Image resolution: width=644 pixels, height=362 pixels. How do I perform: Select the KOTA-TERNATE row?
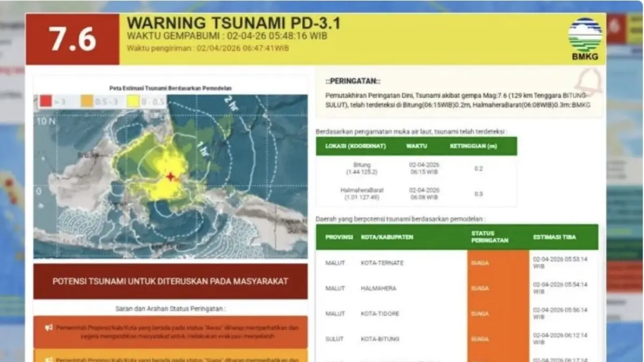pyautogui.click(x=457, y=263)
